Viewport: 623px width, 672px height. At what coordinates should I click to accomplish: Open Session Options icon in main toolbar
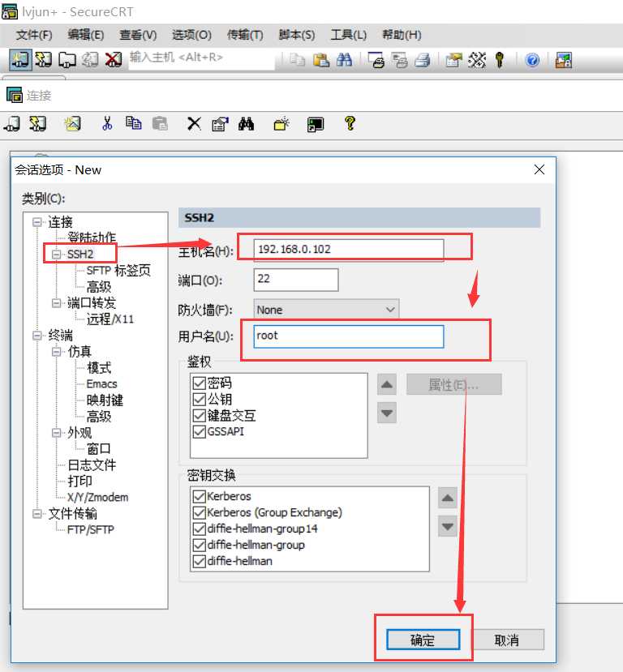coord(453,60)
